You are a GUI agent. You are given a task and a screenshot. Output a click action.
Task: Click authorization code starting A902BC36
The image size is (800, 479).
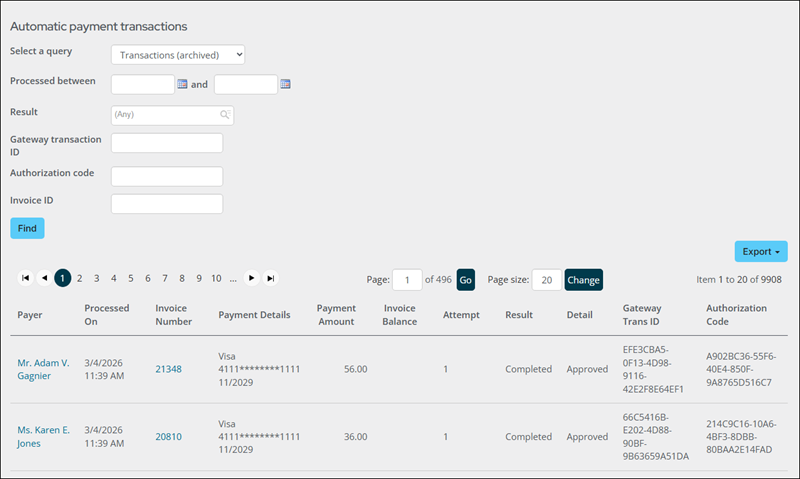(x=741, y=369)
